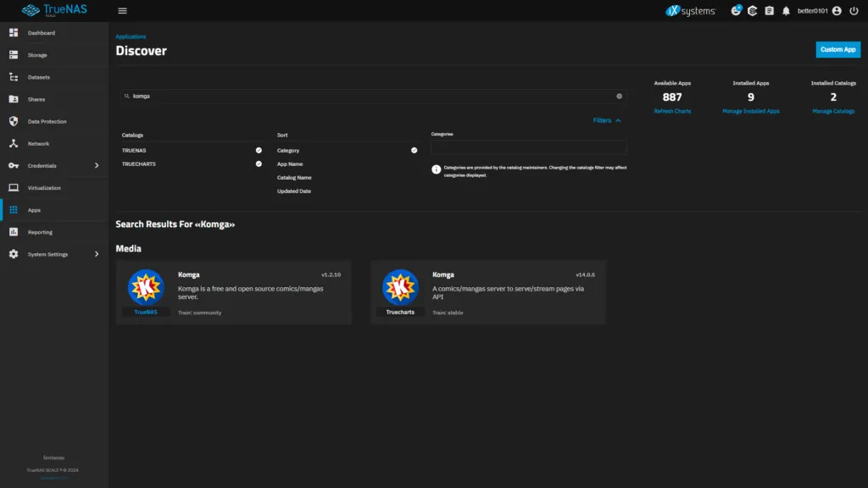Open the user account avatar icon
This screenshot has height=488, width=868.
coord(837,11)
